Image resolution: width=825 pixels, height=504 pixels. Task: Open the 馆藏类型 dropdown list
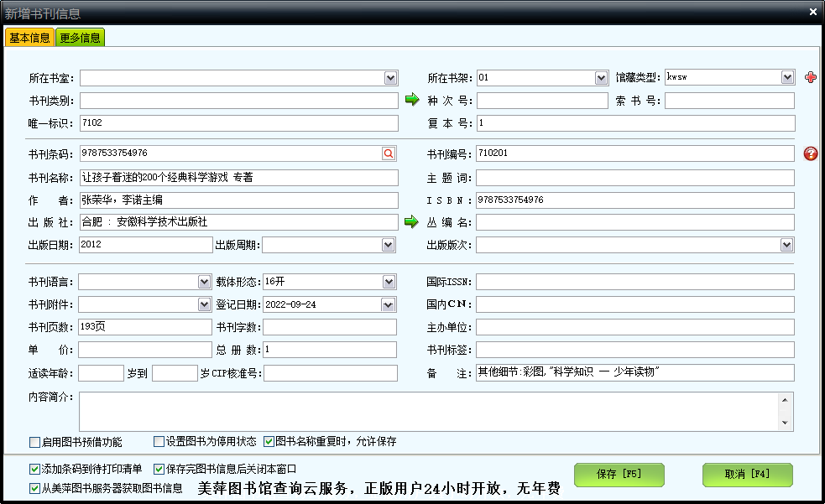(x=787, y=77)
